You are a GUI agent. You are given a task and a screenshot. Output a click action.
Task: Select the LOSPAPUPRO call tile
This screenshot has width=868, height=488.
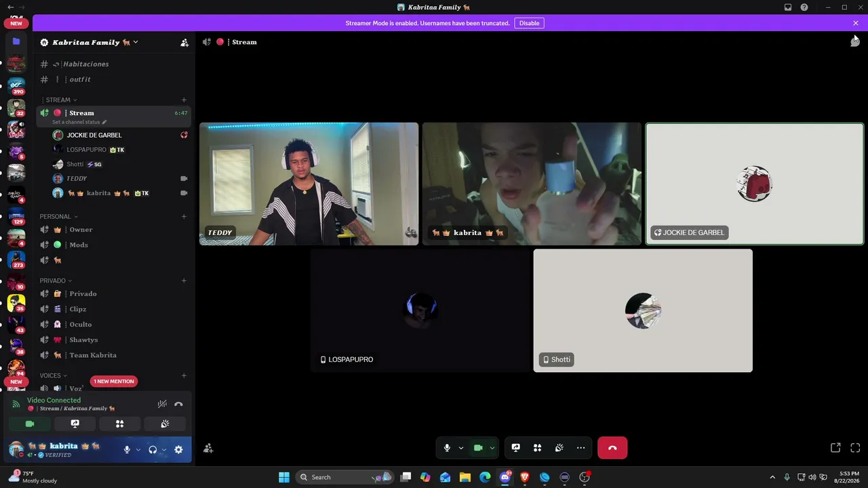[x=420, y=310]
